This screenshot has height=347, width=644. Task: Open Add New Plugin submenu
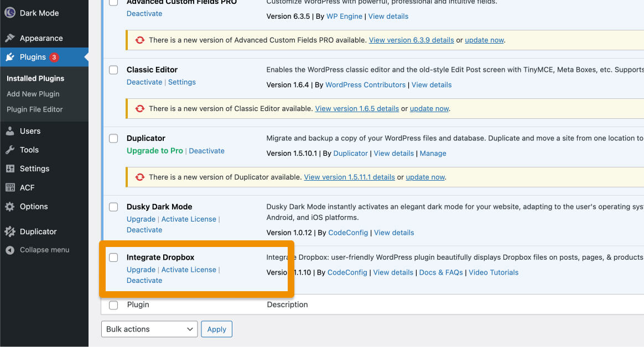[x=33, y=94]
